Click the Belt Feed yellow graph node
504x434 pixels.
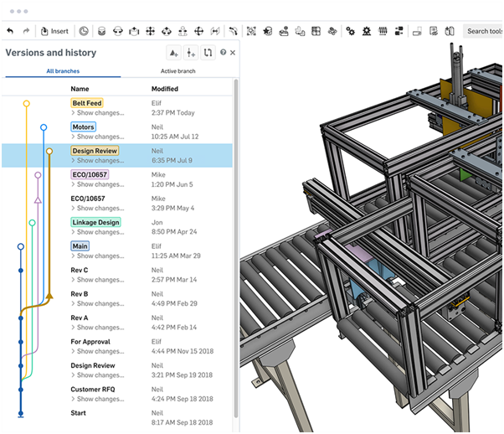(26, 103)
